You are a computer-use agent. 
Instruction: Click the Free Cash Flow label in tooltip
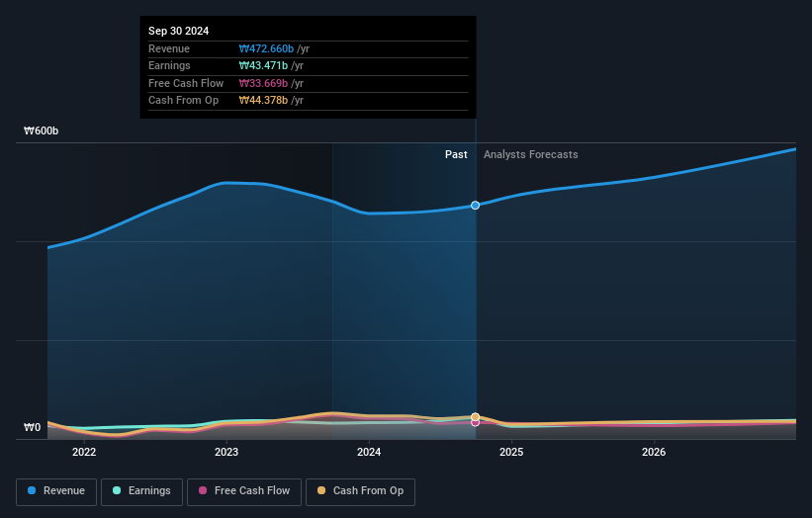coord(186,83)
